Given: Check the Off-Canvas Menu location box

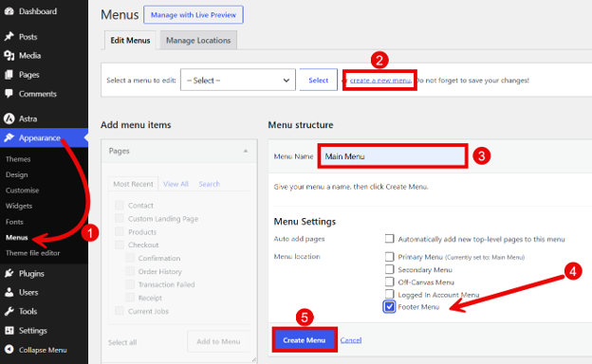Looking at the screenshot, I should click(389, 282).
